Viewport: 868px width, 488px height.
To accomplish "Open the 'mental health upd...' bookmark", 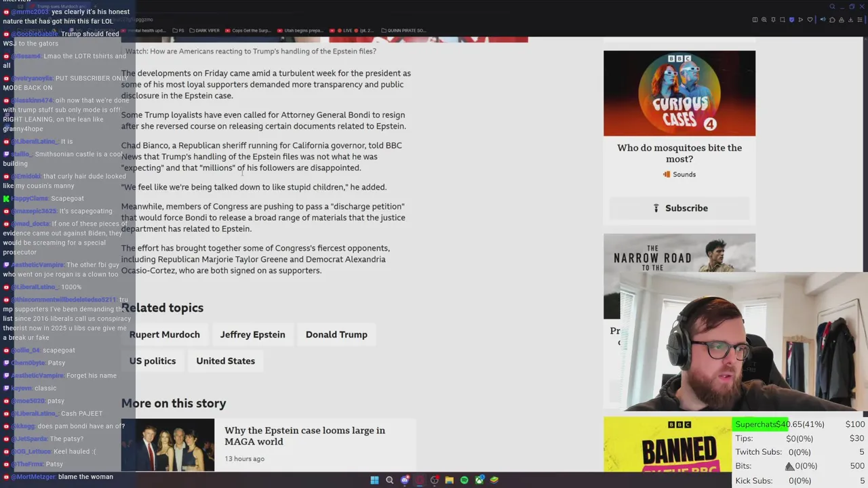I will pyautogui.click(x=144, y=30).
